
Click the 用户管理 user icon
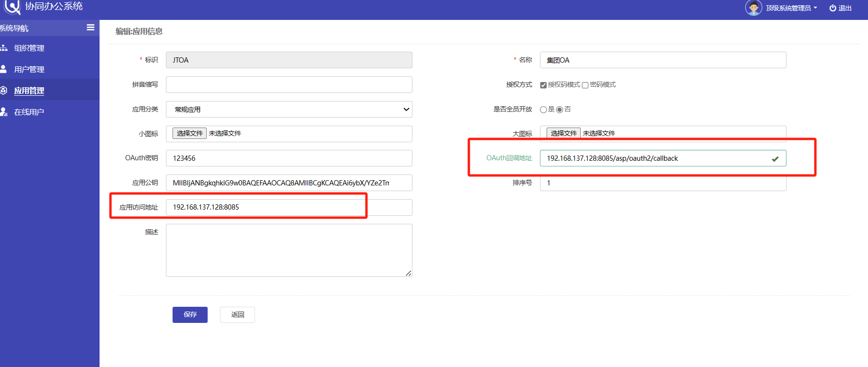click(3, 69)
